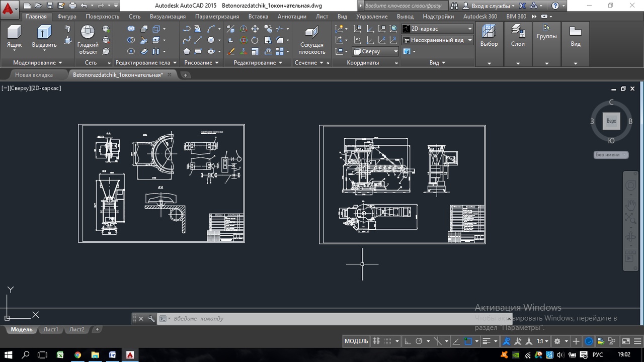The width and height of the screenshot is (644, 362).
Task: Switch to the Вставка ribbon tab
Action: [x=258, y=16]
